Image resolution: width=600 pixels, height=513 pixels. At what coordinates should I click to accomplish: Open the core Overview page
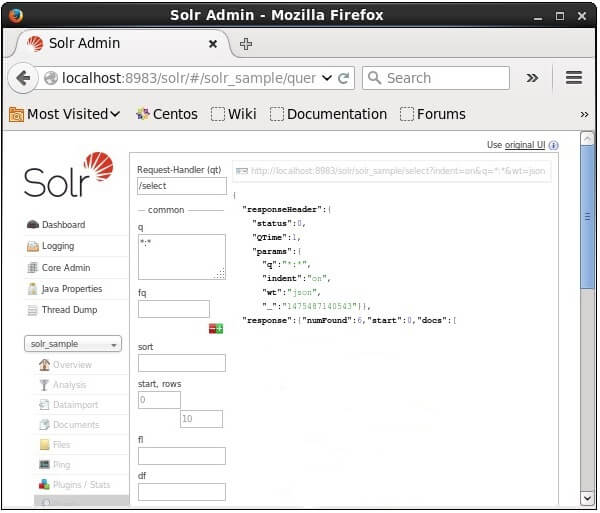coord(72,365)
